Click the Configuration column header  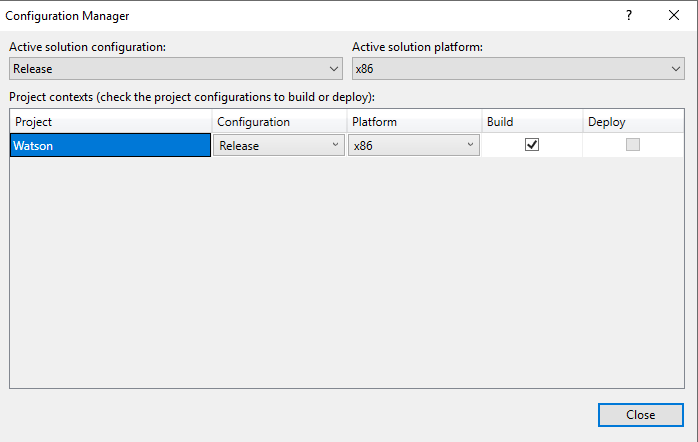point(280,122)
